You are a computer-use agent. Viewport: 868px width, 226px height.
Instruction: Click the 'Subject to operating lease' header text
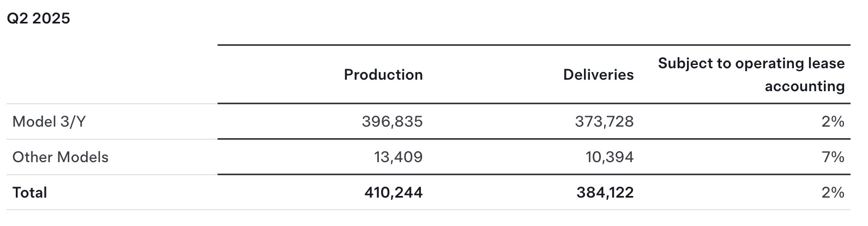click(751, 63)
